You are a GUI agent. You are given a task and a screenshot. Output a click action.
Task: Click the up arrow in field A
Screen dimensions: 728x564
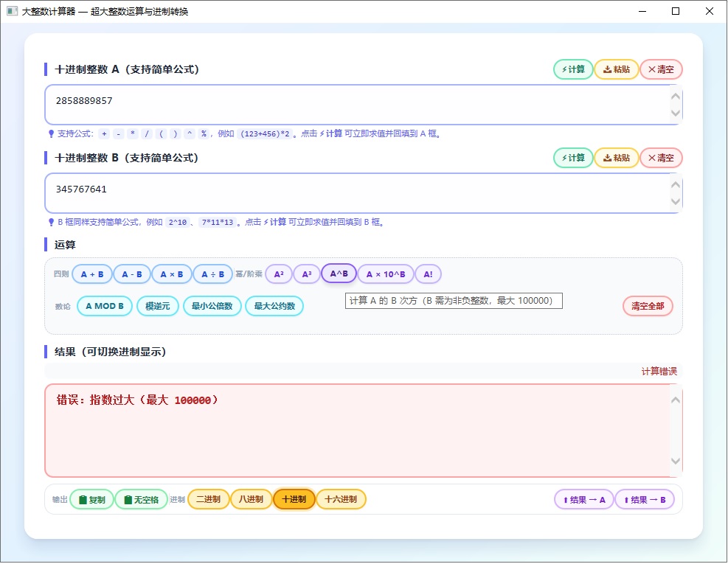tap(676, 96)
